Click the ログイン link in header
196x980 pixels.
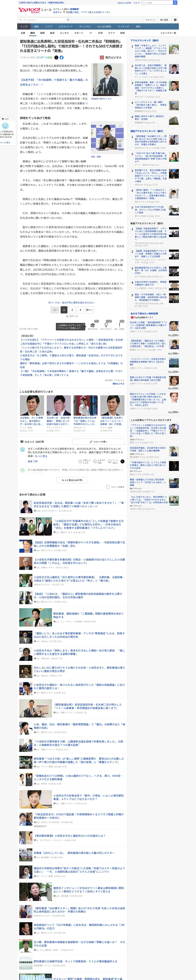click(57, 12)
